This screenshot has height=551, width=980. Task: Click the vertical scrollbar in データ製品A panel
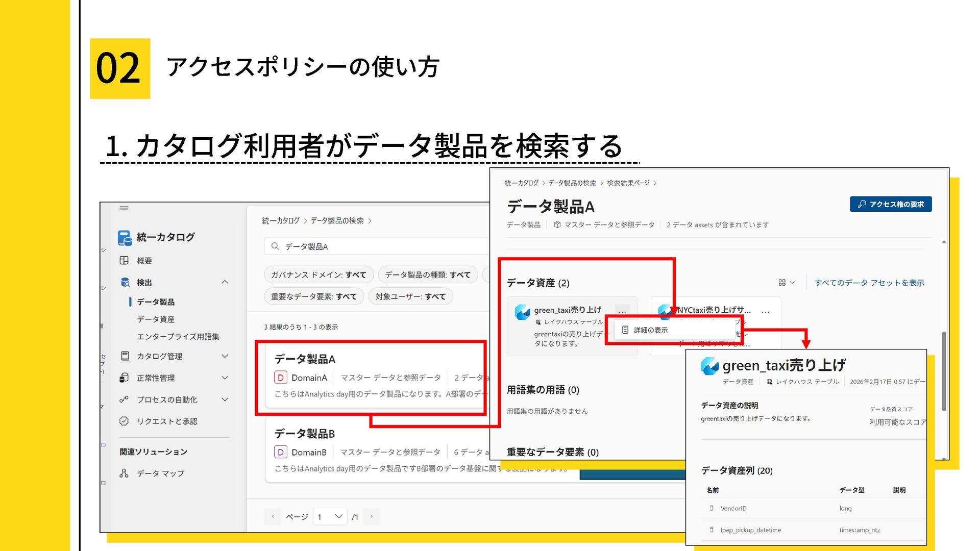[x=944, y=371]
